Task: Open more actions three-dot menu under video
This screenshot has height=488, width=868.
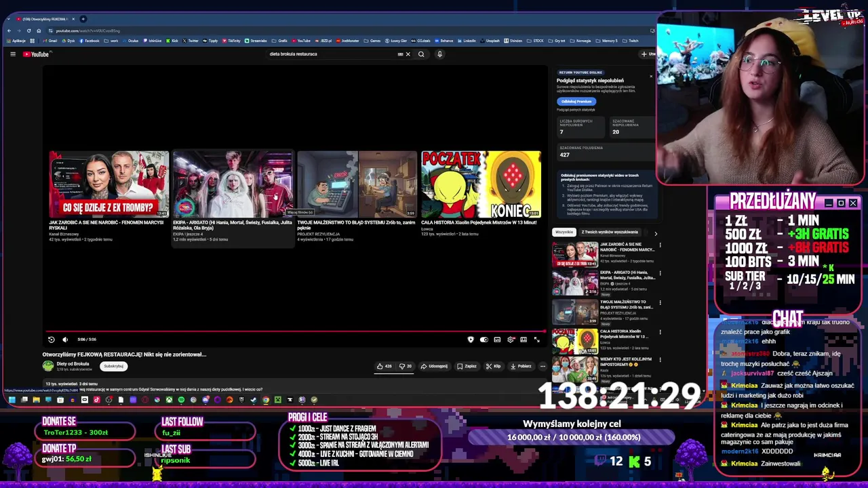Action: [x=542, y=366]
